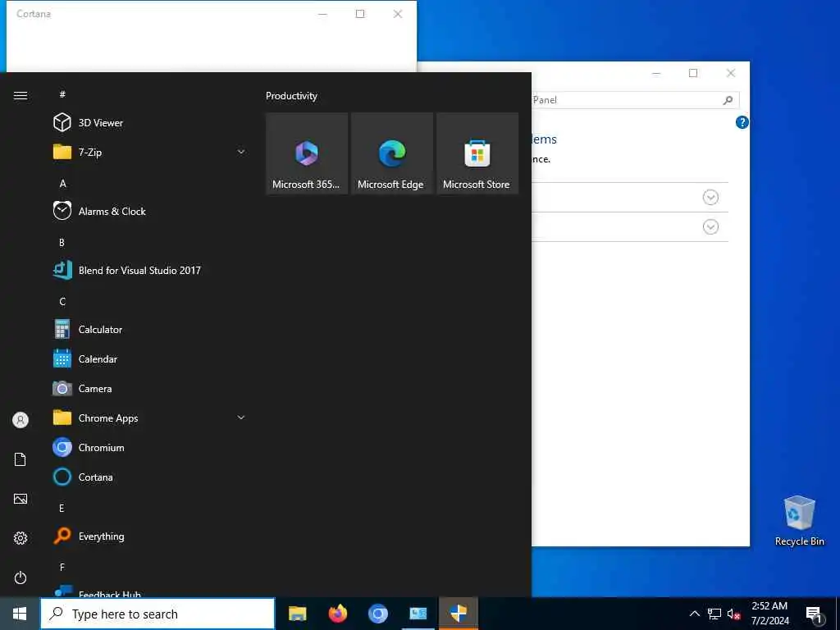Viewport: 840px width, 630px height.
Task: Select the F letter header in app list
Action: 62,567
